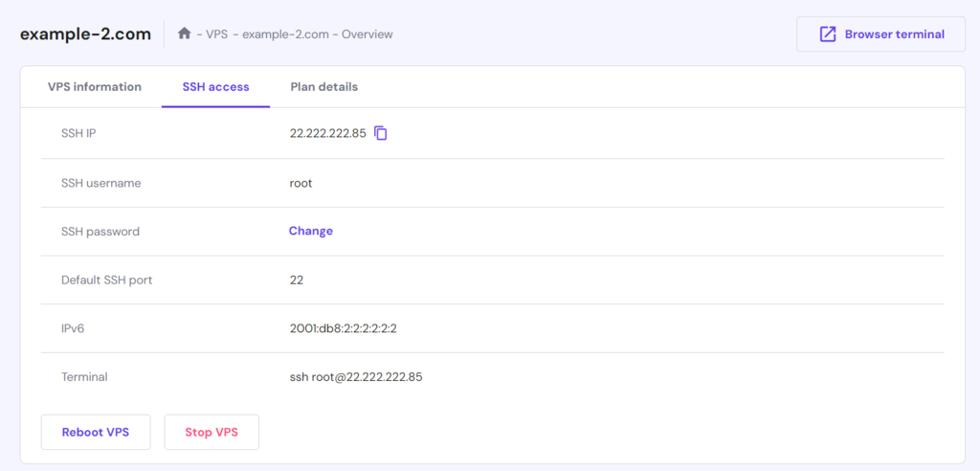Image resolution: width=980 pixels, height=471 pixels.
Task: Click the breadcrumb path text
Action: click(299, 34)
